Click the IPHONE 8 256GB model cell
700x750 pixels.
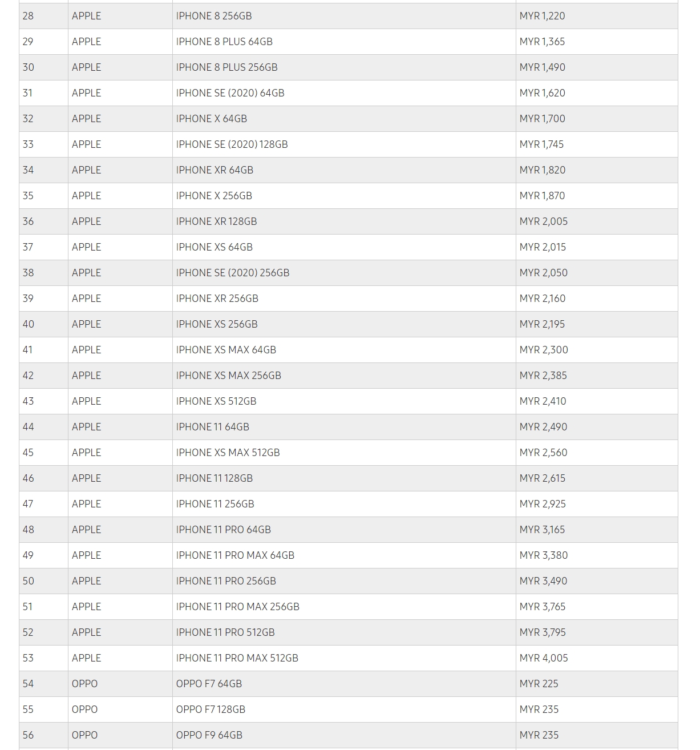214,16
